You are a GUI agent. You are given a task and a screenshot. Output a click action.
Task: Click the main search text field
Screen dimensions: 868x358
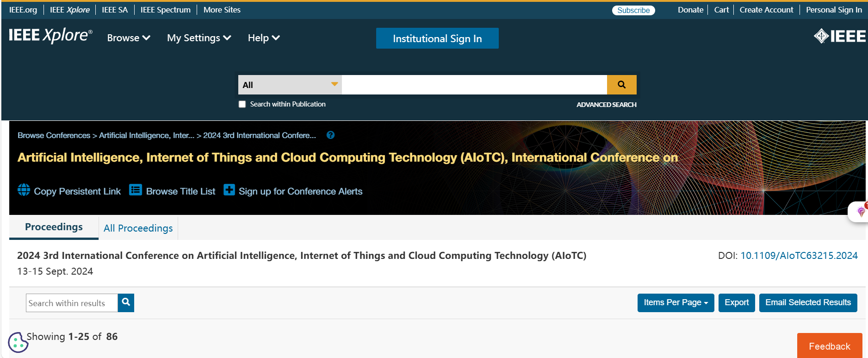tap(474, 85)
